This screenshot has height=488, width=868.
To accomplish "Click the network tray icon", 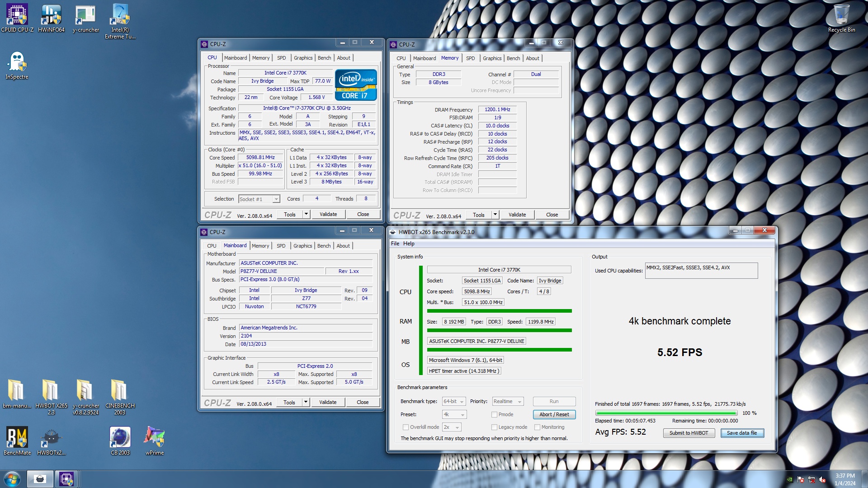I will coord(811,479).
